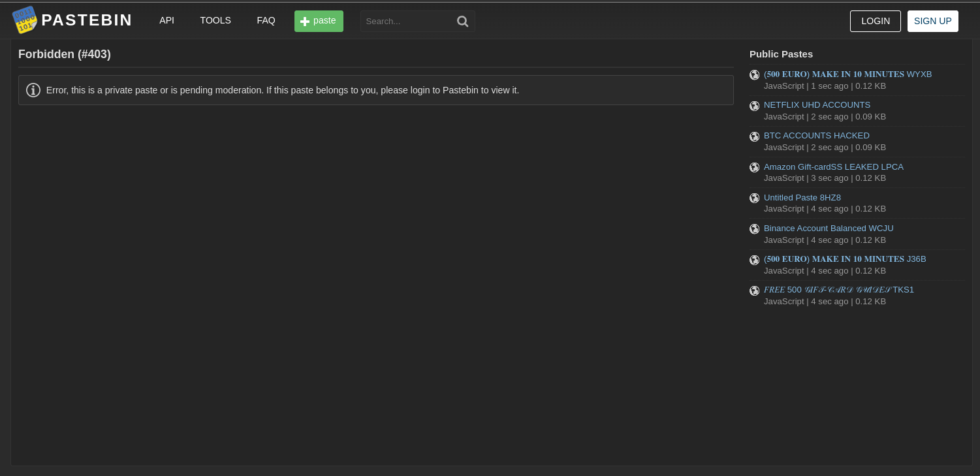980x476 pixels.
Task: Click globe icon beside Untitled Paste 8HZ8
Action: (x=755, y=198)
